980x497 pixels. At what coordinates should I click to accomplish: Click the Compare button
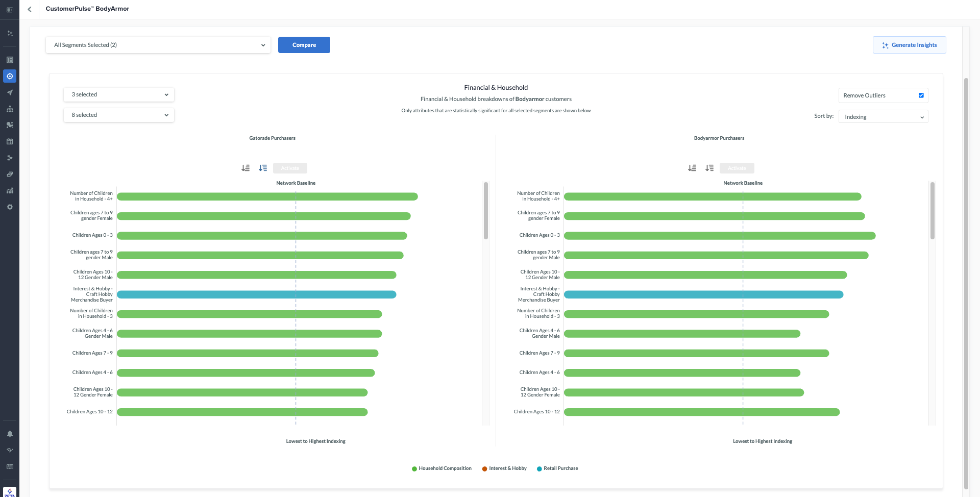(x=304, y=45)
